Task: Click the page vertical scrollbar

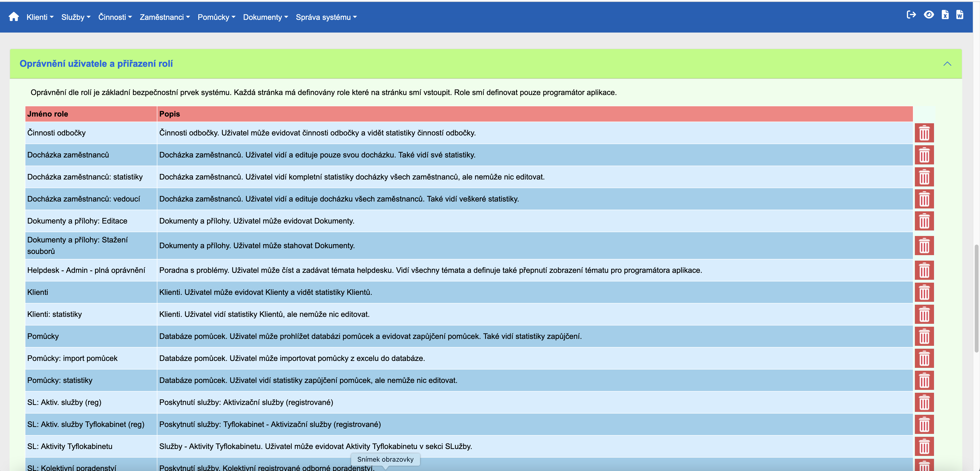Action: [976, 298]
